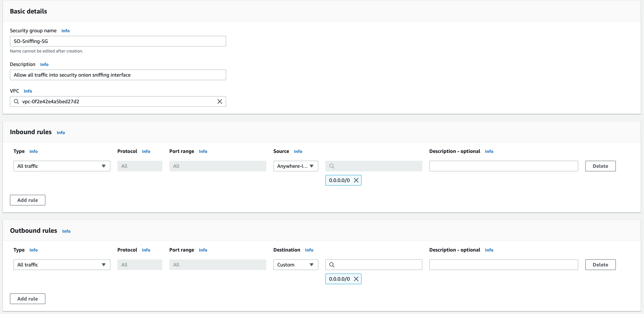
Task: Open Info link next to VPC label
Action: pos(28,91)
